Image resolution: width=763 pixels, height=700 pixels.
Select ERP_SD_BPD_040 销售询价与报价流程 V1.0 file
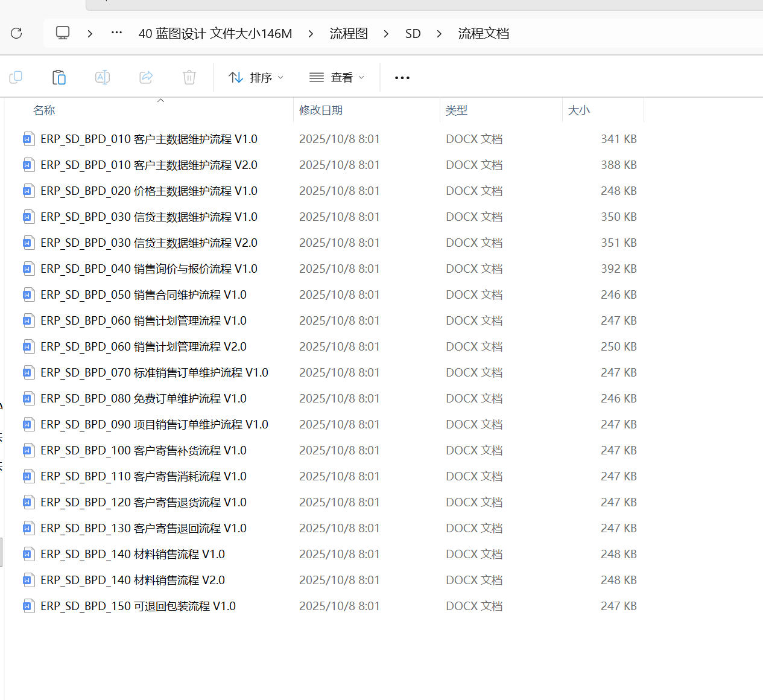coord(148,269)
